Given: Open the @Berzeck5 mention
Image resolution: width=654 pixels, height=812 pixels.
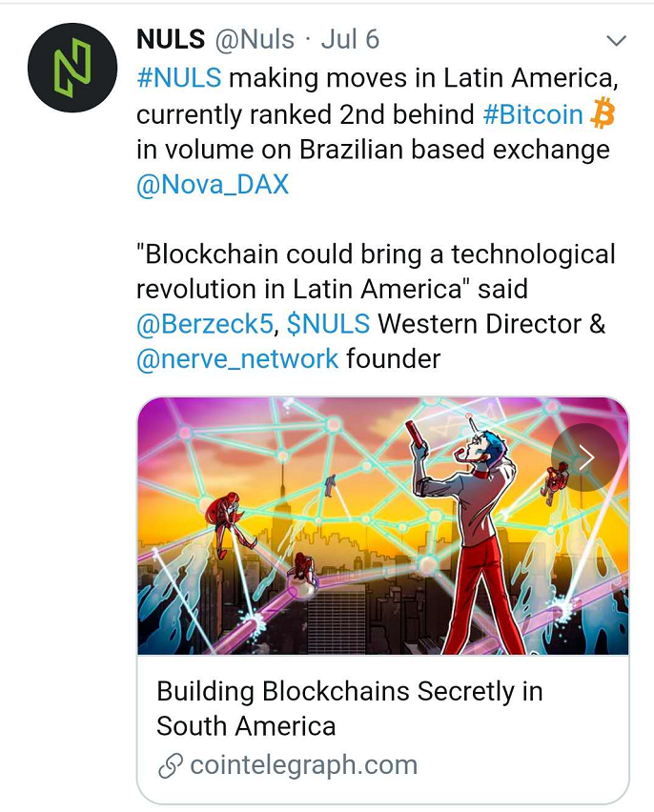Looking at the screenshot, I should point(205,324).
